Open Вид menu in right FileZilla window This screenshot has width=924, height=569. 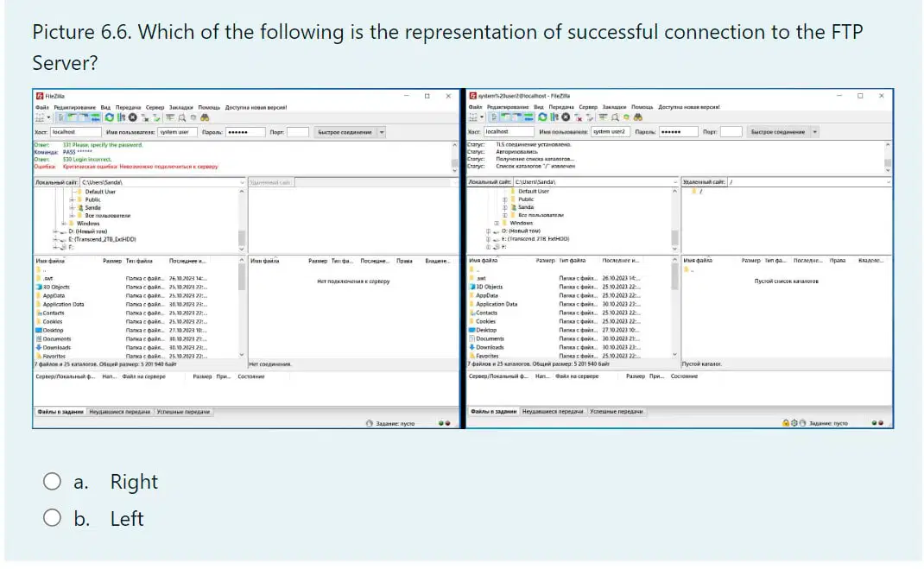(539, 107)
